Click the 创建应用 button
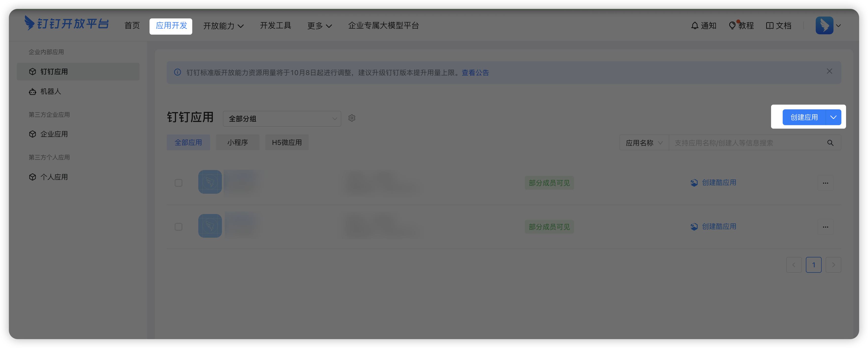This screenshot has height=348, width=868. coord(804,117)
